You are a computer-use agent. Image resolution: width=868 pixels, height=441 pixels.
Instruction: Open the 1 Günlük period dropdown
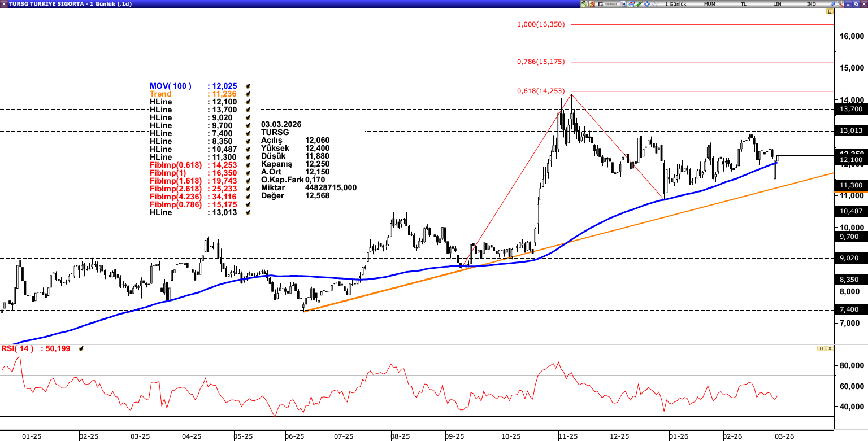coord(675,4)
